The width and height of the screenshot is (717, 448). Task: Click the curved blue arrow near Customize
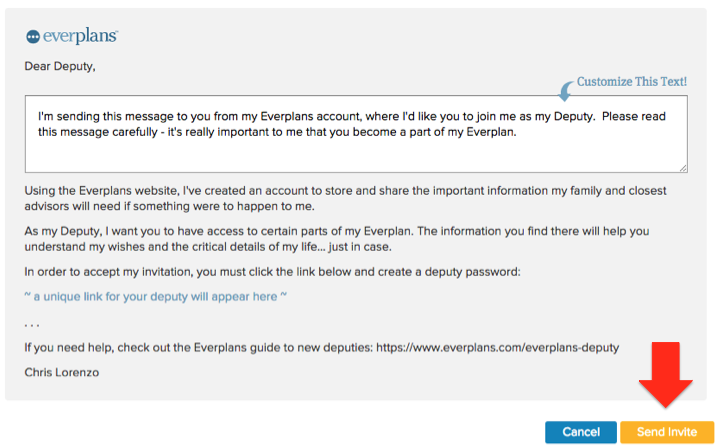pos(566,90)
